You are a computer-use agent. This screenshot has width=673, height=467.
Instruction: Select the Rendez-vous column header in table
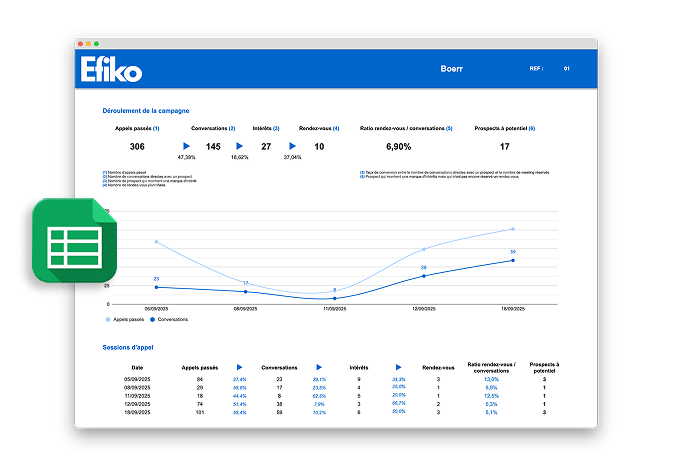[x=437, y=367]
